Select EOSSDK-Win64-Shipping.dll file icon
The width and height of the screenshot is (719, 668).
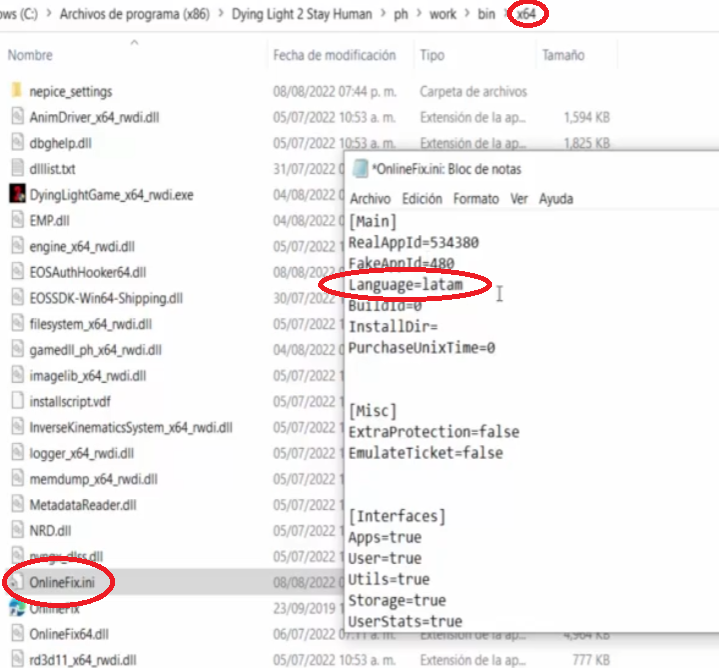pyautogui.click(x=17, y=297)
